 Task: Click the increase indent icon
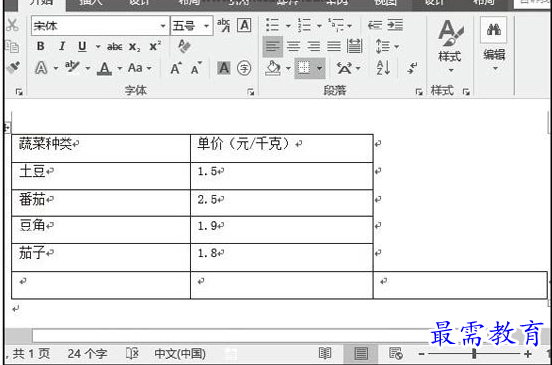tap(395, 25)
